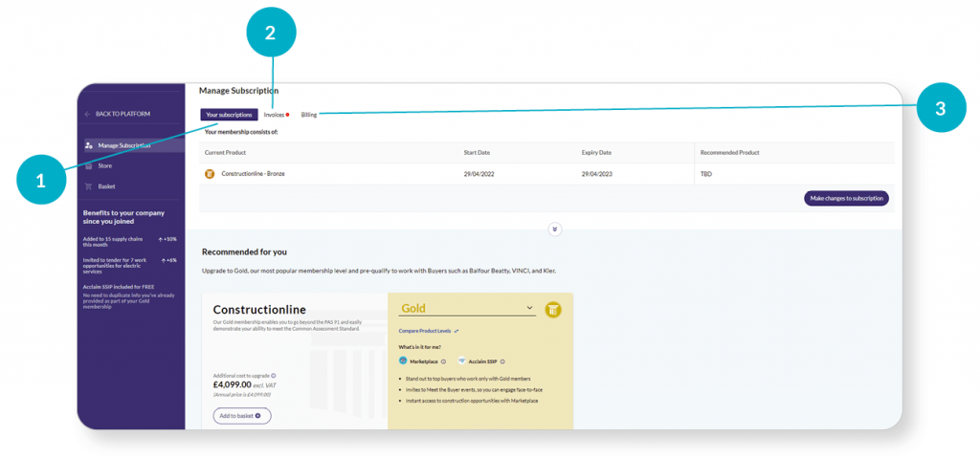Click the Add to basket button
The width and height of the screenshot is (980, 459).
pyautogui.click(x=241, y=416)
